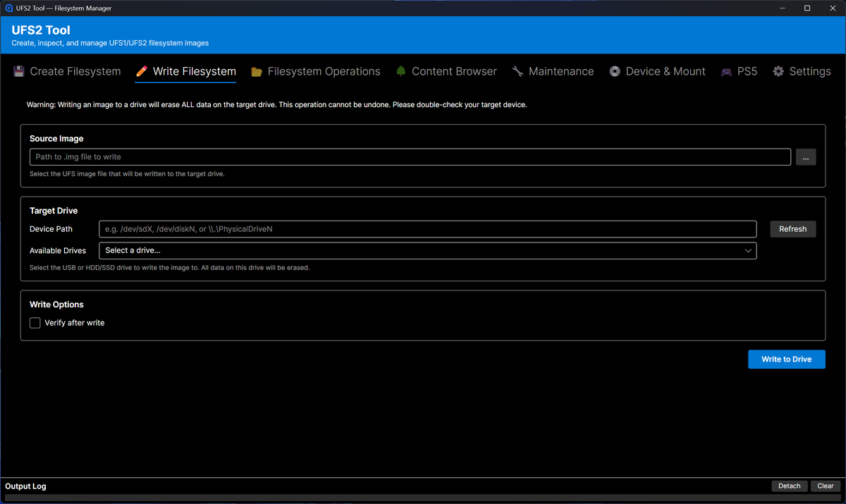Click the UFS2 Tool app icon in title bar
The height and width of the screenshot is (504, 846).
click(9, 8)
